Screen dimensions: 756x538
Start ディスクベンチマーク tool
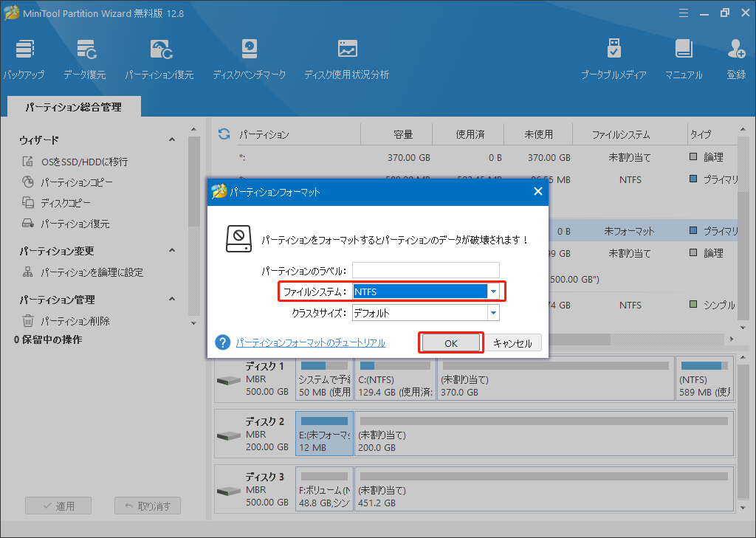coord(250,59)
